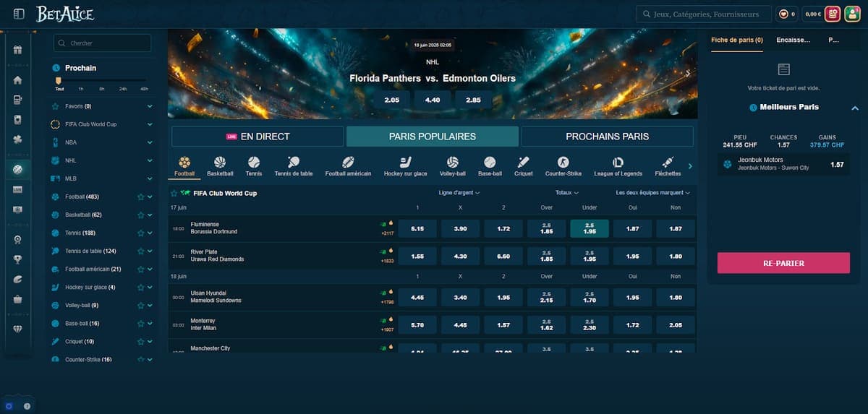This screenshot has height=414, width=868.
Task: Open the gift promotions icon in left rail
Action: coord(18,50)
